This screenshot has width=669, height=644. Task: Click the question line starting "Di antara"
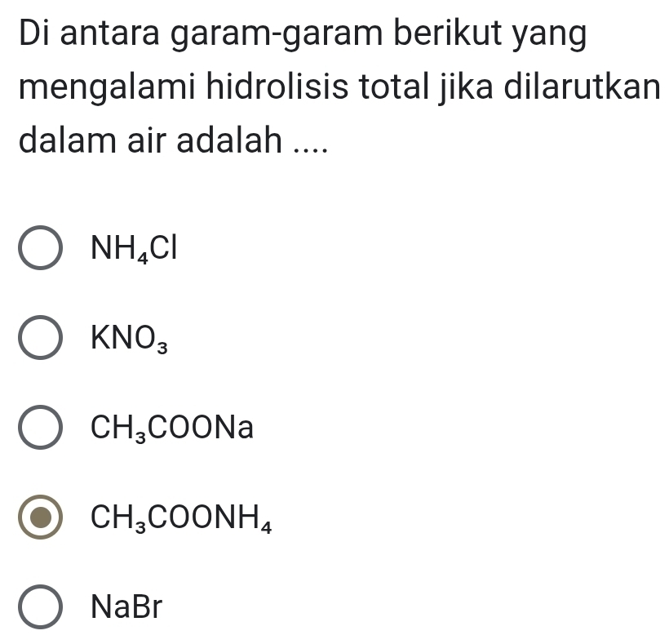point(302,38)
